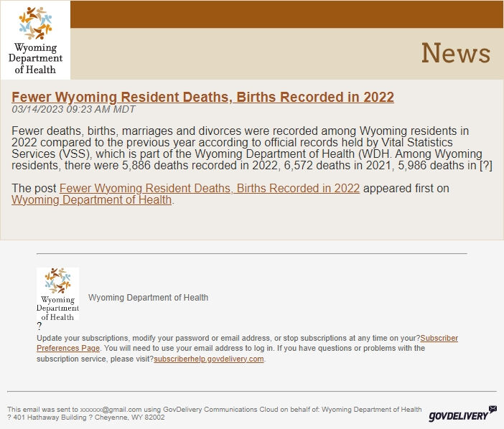The image size is (504, 429).
Task: Open the bold headline link about fewer deaths
Action: pyautogui.click(x=203, y=97)
